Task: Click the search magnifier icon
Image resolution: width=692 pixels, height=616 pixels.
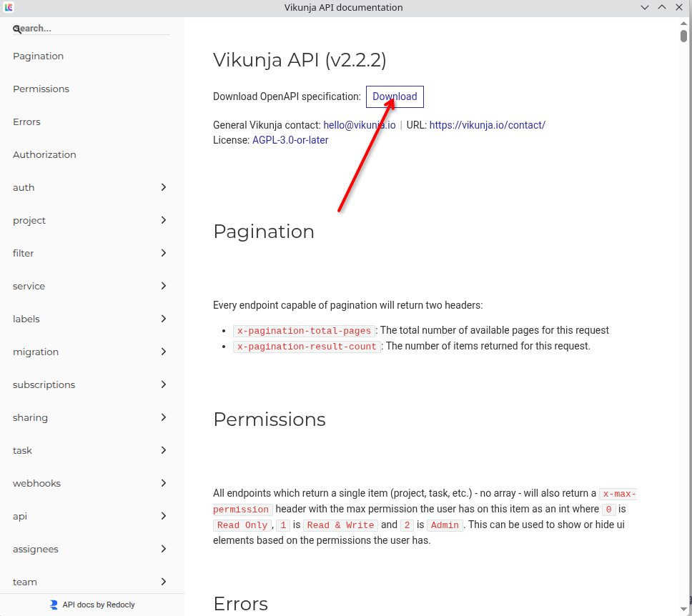Action: (16, 29)
